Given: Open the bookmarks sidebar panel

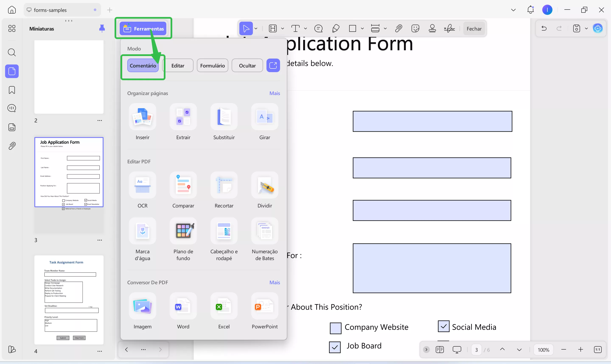Looking at the screenshot, I should pyautogui.click(x=12, y=90).
